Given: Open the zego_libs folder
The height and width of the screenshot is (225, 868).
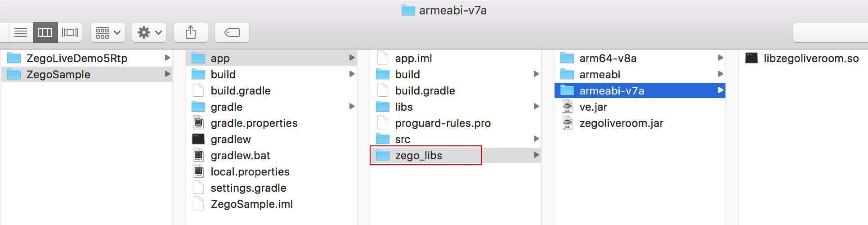Looking at the screenshot, I should (x=418, y=156).
